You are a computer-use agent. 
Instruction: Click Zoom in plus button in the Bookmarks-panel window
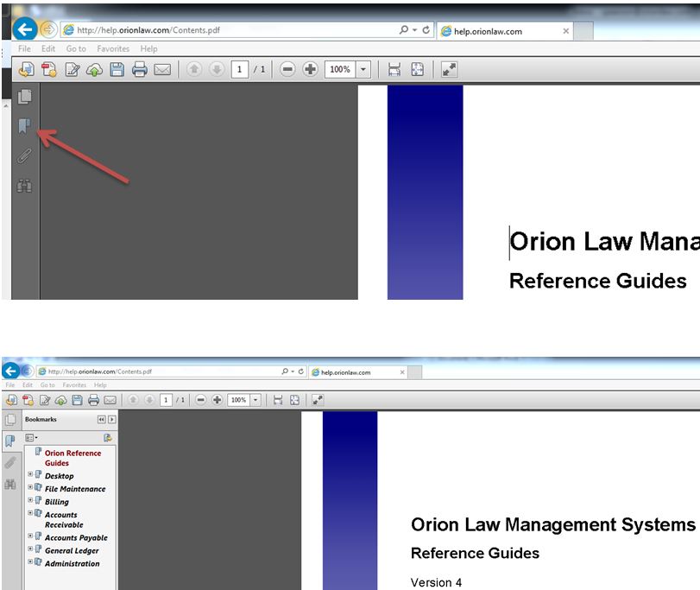(217, 400)
